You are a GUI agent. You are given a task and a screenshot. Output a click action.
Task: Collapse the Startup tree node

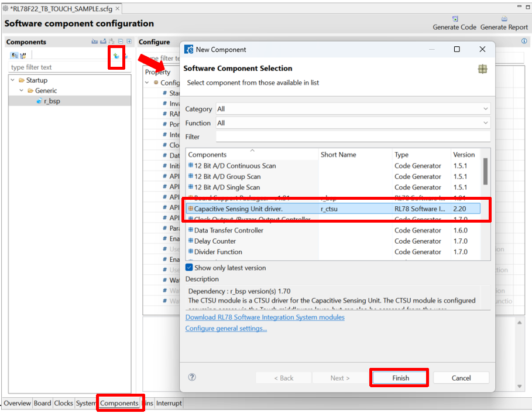(12, 80)
